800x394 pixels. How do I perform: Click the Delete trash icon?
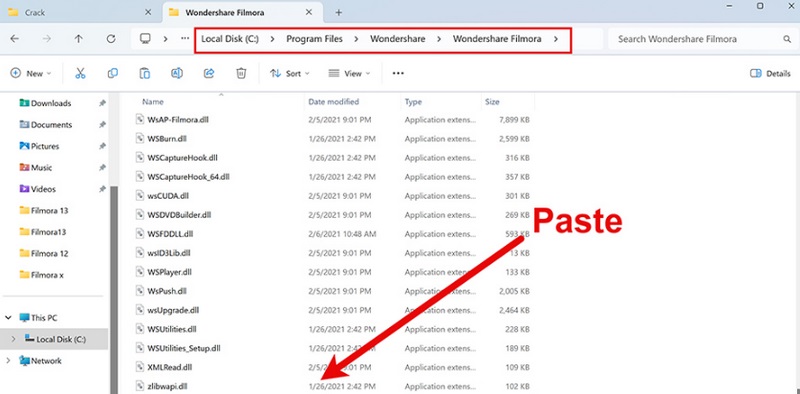241,73
